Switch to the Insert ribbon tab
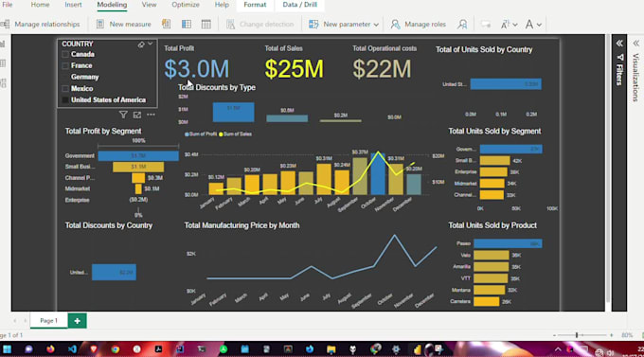644x357 pixels. pyautogui.click(x=73, y=5)
